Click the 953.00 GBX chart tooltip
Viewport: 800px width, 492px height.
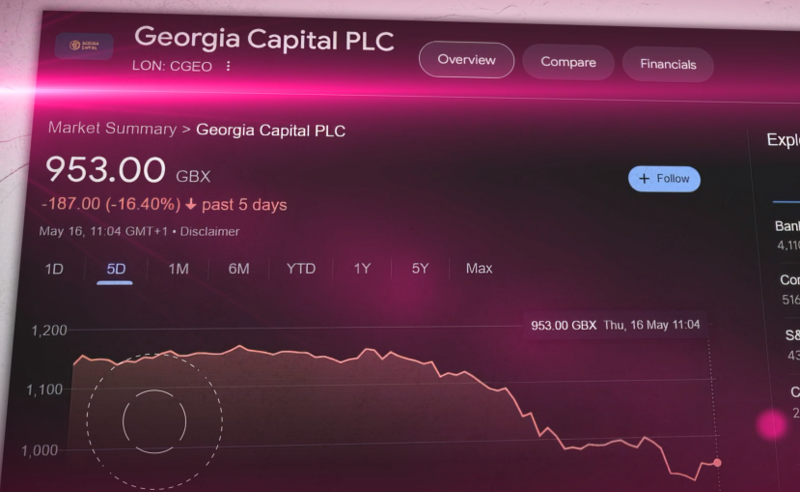[615, 325]
